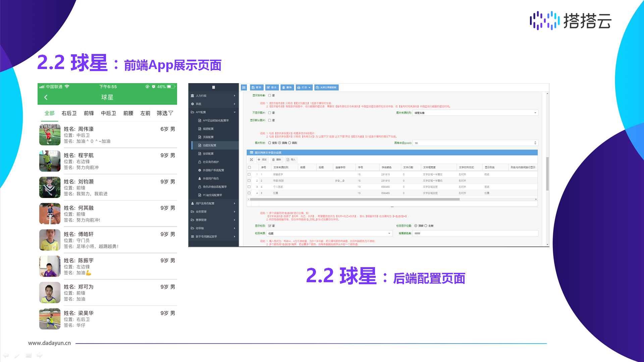
Task: Click the 从其它单据复制 copy button
Action: click(x=326, y=87)
